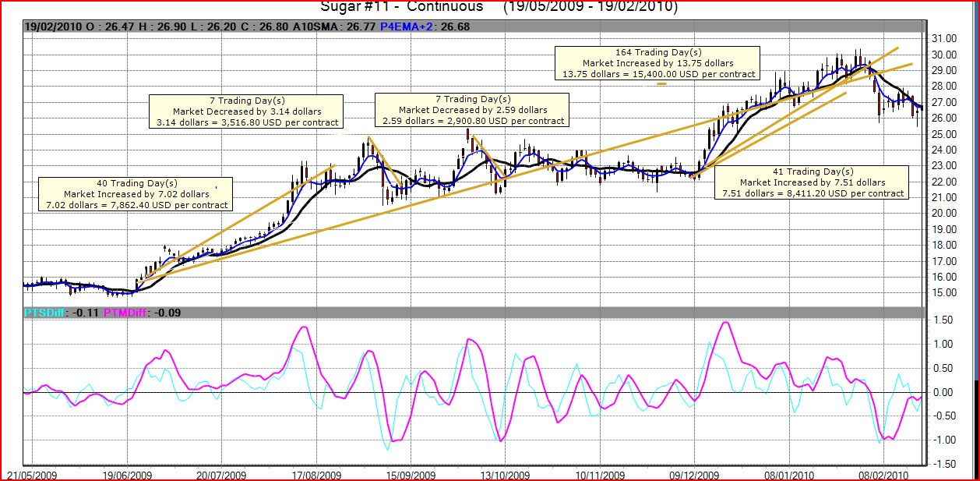Select the 18.00 price axis label
Image resolution: width=980 pixels, height=481 pixels.
coord(944,246)
